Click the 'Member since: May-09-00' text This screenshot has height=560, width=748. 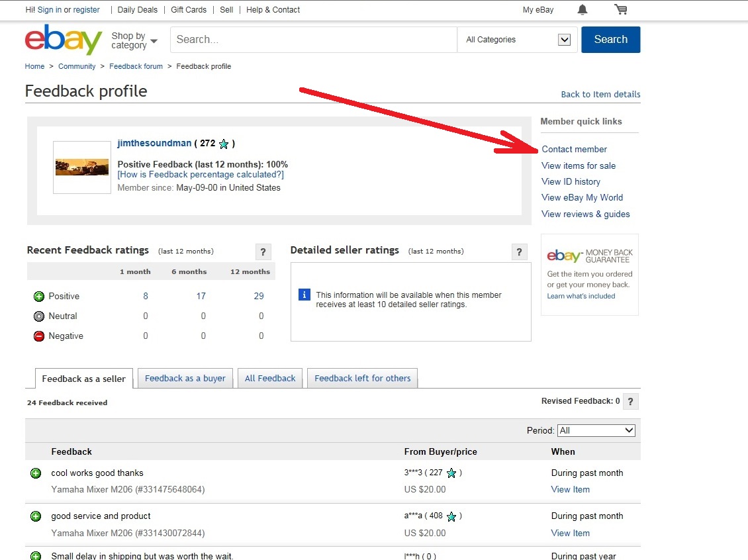pos(199,188)
